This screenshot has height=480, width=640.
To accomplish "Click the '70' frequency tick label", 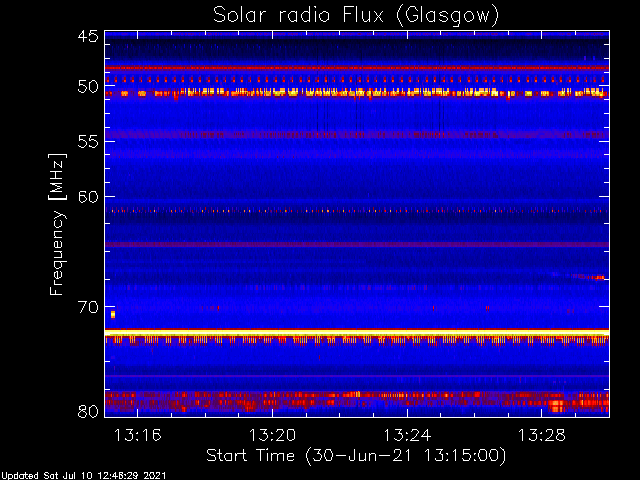I will pyautogui.click(x=88, y=307).
